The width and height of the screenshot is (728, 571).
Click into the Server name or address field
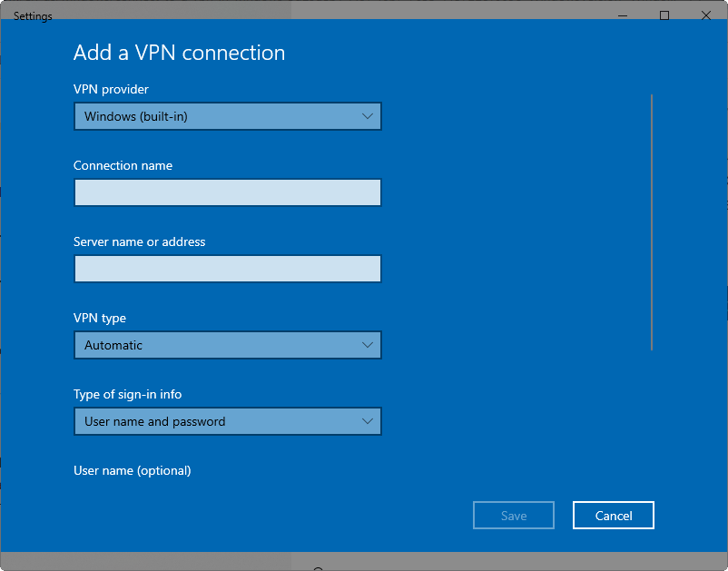(227, 269)
